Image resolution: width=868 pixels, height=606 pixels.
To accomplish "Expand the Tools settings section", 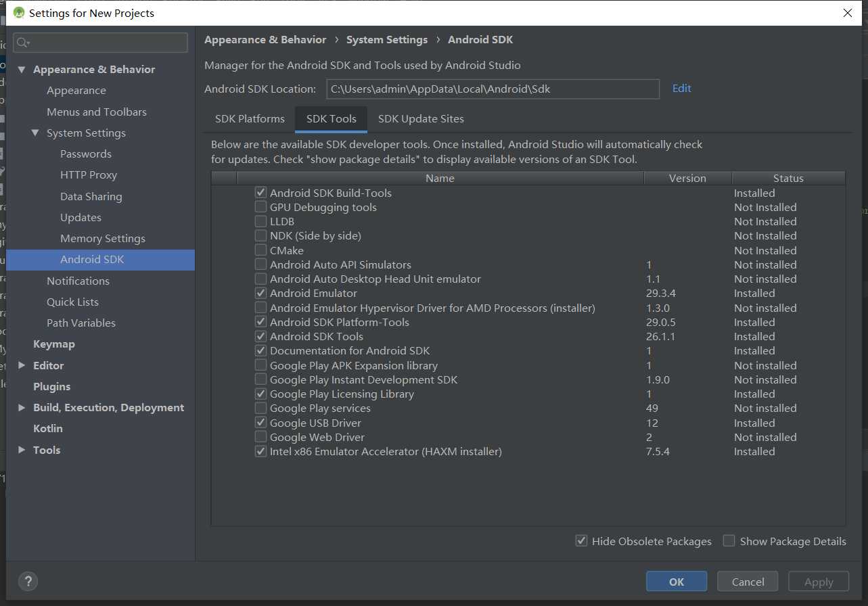I will pos(22,450).
